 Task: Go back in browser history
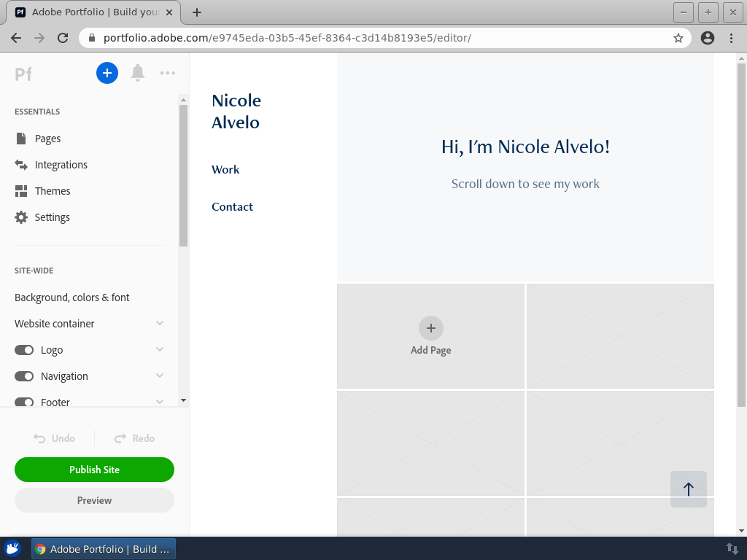click(16, 38)
